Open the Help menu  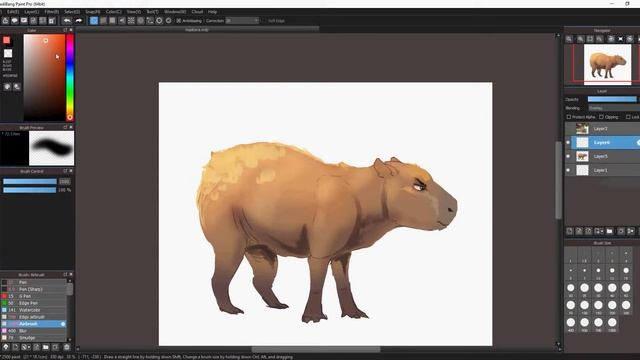212,12
